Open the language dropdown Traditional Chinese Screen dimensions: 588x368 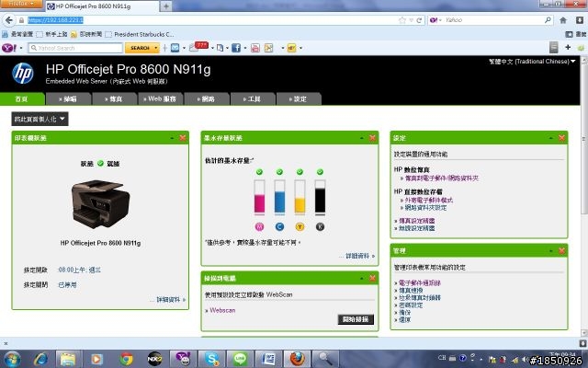532,62
